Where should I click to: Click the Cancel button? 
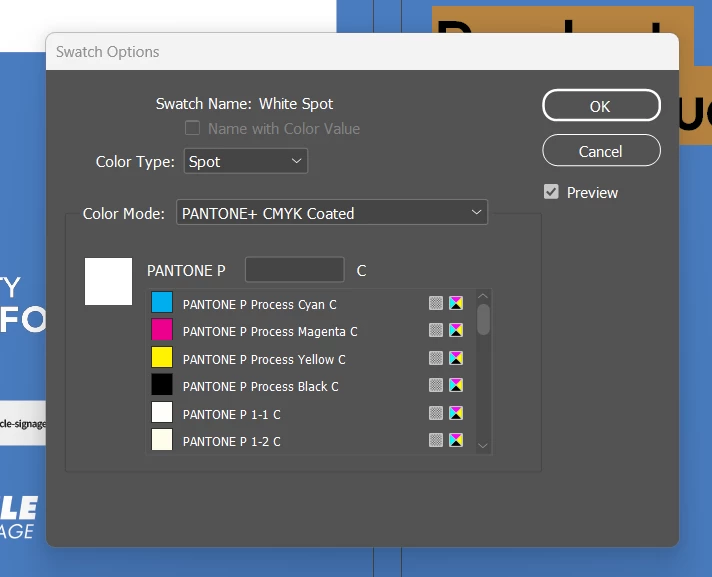601,151
